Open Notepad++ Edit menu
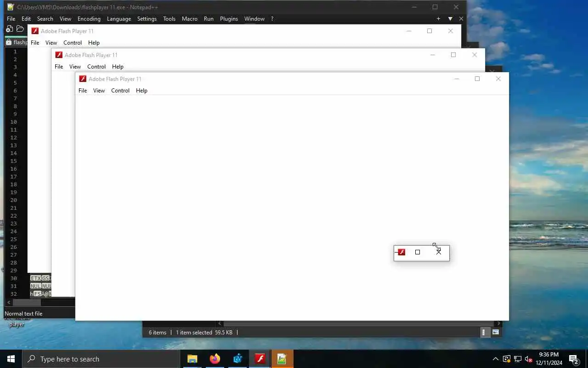Viewport: 588px width, 368px height. coord(26,19)
